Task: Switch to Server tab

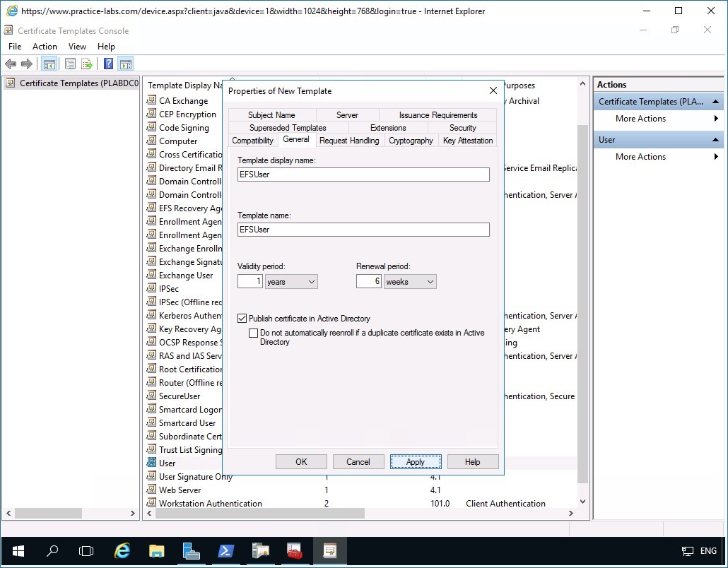Action: [x=347, y=114]
